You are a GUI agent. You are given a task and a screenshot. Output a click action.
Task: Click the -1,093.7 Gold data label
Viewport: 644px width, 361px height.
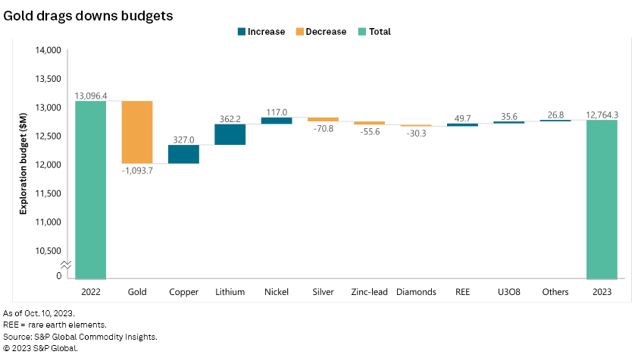pyautogui.click(x=137, y=171)
